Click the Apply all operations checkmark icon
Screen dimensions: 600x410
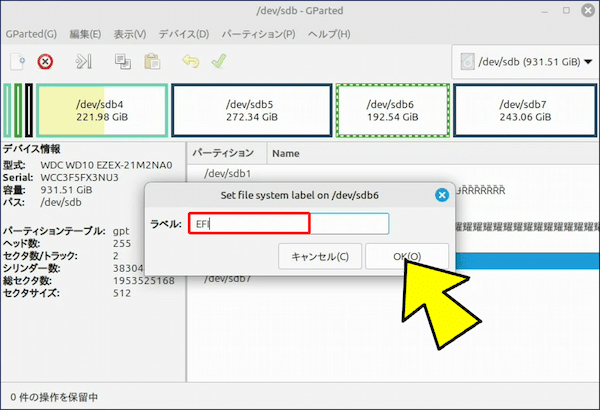[218, 62]
